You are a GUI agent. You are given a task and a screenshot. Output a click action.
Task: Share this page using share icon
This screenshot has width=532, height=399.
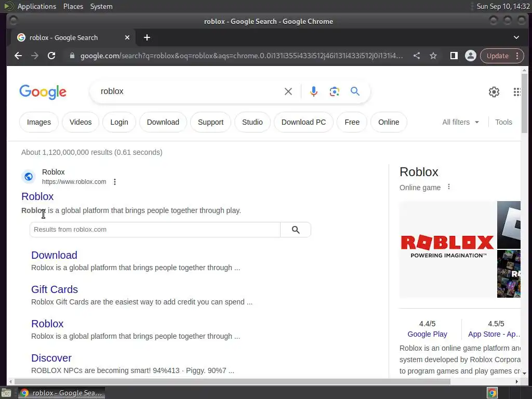click(417, 56)
